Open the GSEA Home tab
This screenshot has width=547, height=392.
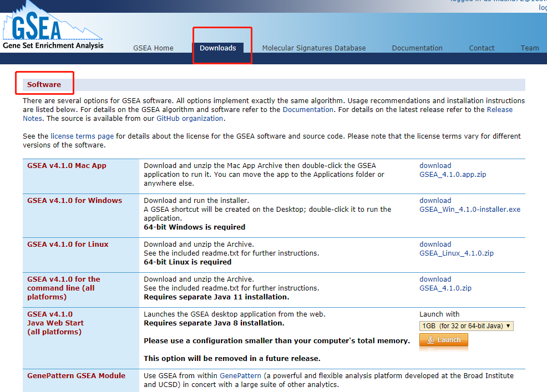pos(153,48)
